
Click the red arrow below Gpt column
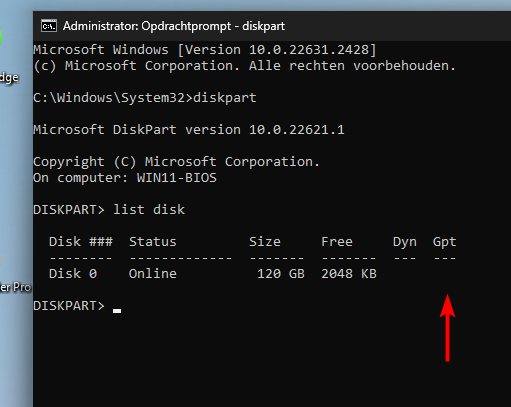click(447, 327)
